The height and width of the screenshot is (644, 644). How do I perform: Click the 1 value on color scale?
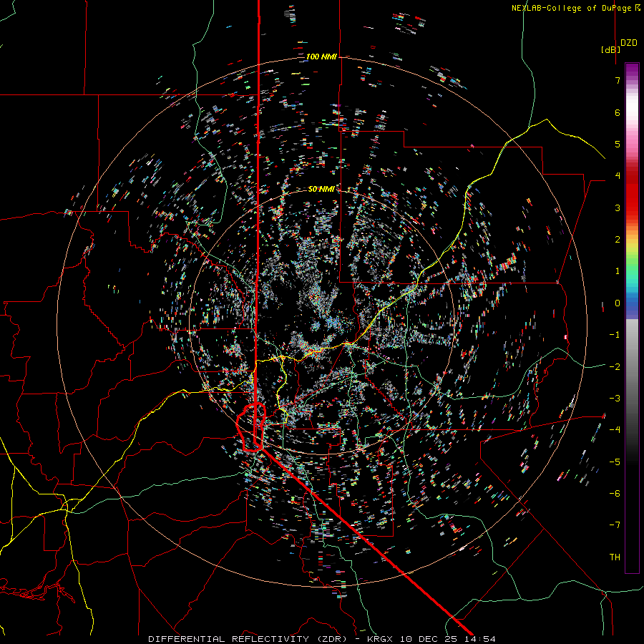(618, 271)
